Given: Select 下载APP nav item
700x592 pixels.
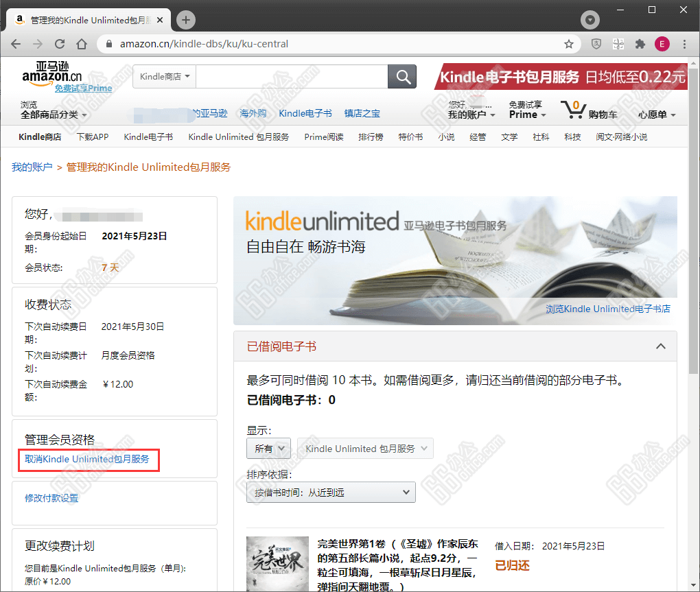Looking at the screenshot, I should tap(93, 137).
